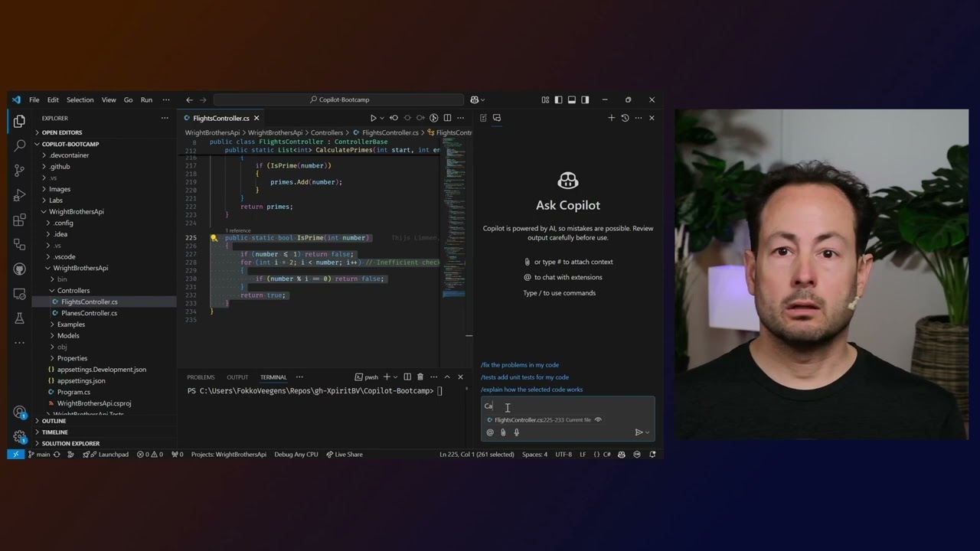
Task: Click the Copilot-Bootcamp command center search
Action: tap(339, 99)
